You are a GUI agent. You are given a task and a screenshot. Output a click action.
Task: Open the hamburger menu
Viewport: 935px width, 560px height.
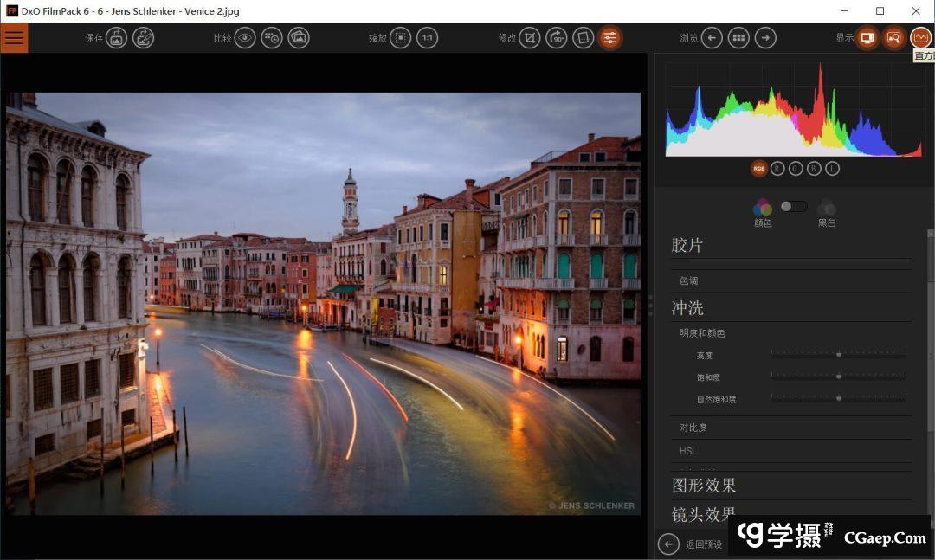point(14,38)
